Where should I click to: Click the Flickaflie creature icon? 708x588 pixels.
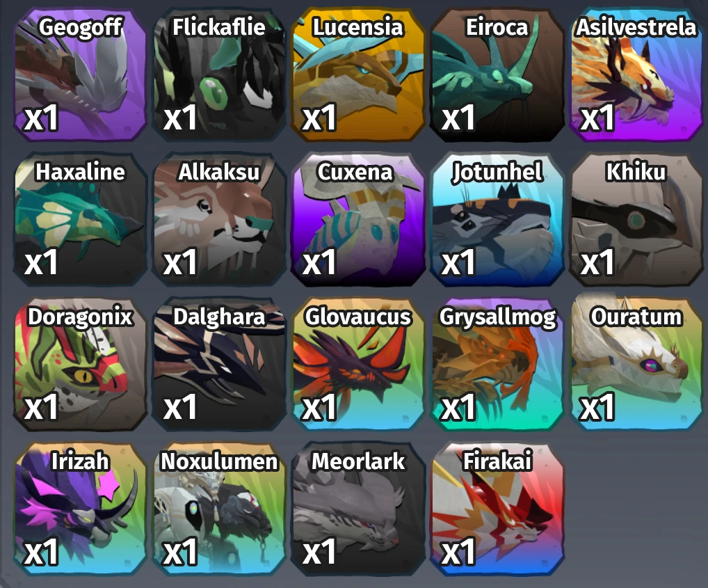[220, 74]
